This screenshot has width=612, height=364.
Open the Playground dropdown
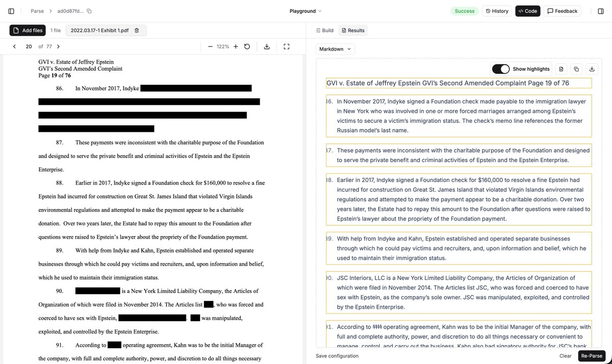point(305,11)
